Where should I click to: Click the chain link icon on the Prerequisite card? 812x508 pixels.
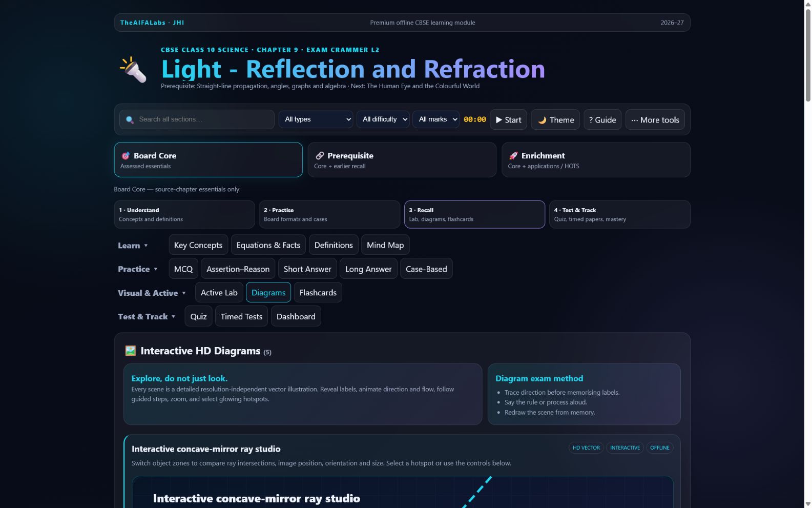pos(320,156)
